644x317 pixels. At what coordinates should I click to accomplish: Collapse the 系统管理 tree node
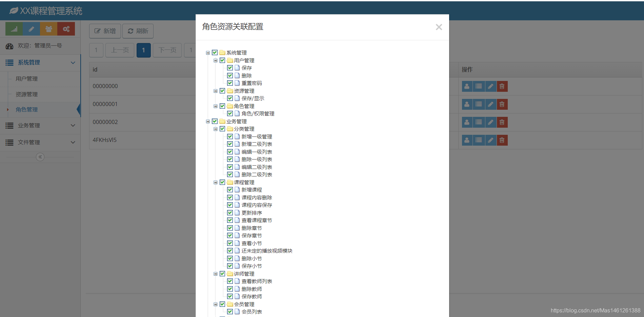click(x=208, y=53)
